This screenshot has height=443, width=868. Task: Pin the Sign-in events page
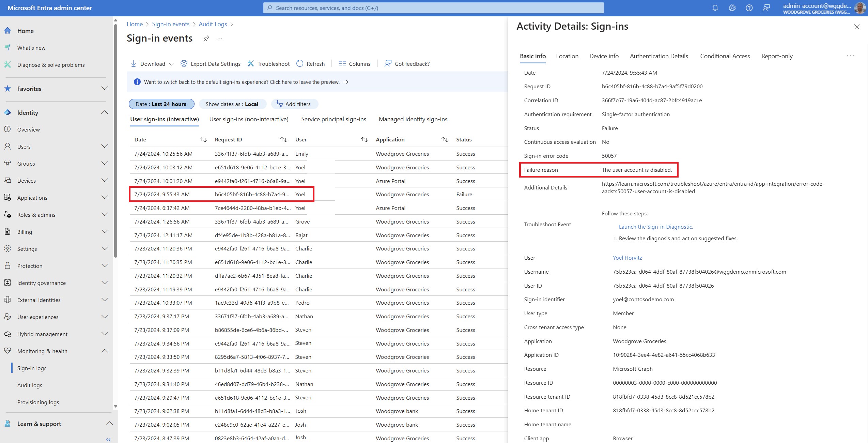[x=206, y=39]
